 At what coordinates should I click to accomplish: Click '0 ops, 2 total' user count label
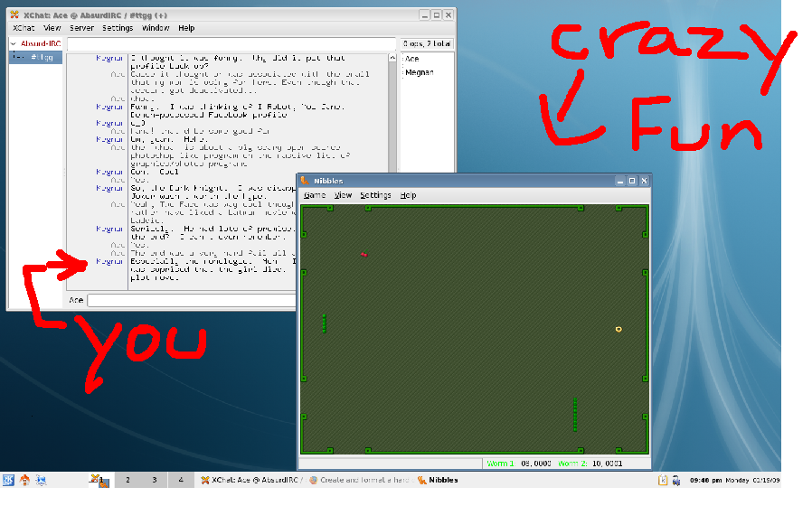tap(427, 44)
